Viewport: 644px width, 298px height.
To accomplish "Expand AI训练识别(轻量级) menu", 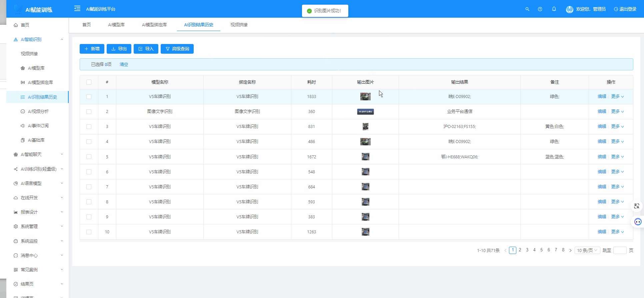I will [37, 169].
